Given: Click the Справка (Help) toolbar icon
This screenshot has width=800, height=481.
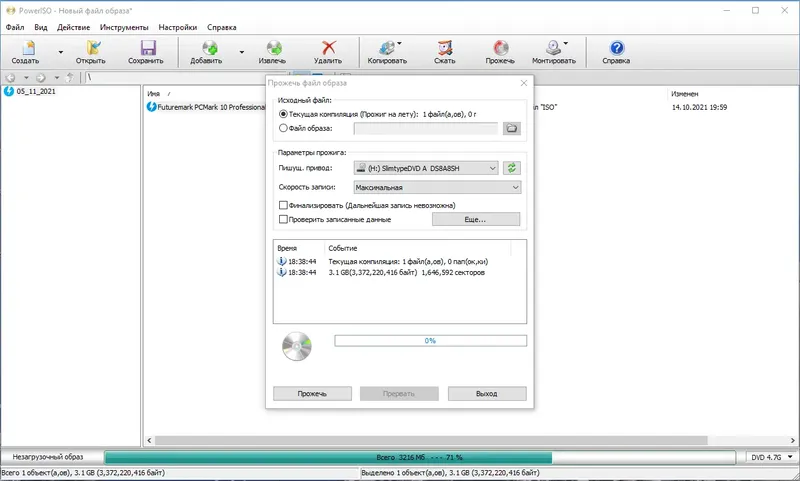Looking at the screenshot, I should [616, 52].
